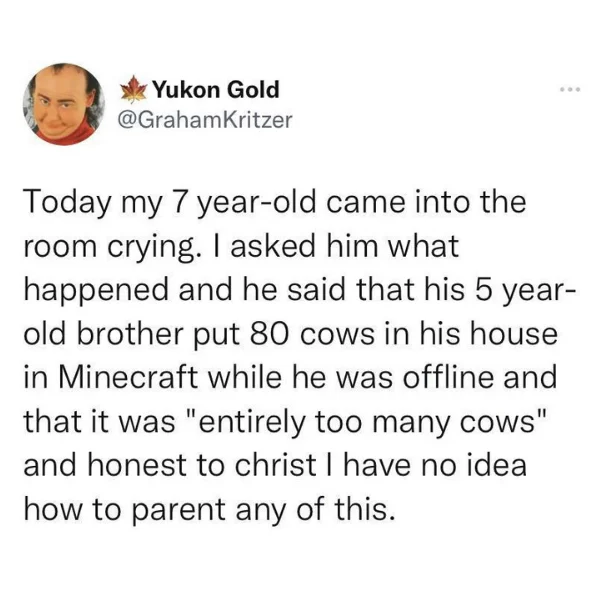Viewport: 600px width, 600px height.
Task: Open the Yukon Gold display name link
Action: (x=216, y=90)
